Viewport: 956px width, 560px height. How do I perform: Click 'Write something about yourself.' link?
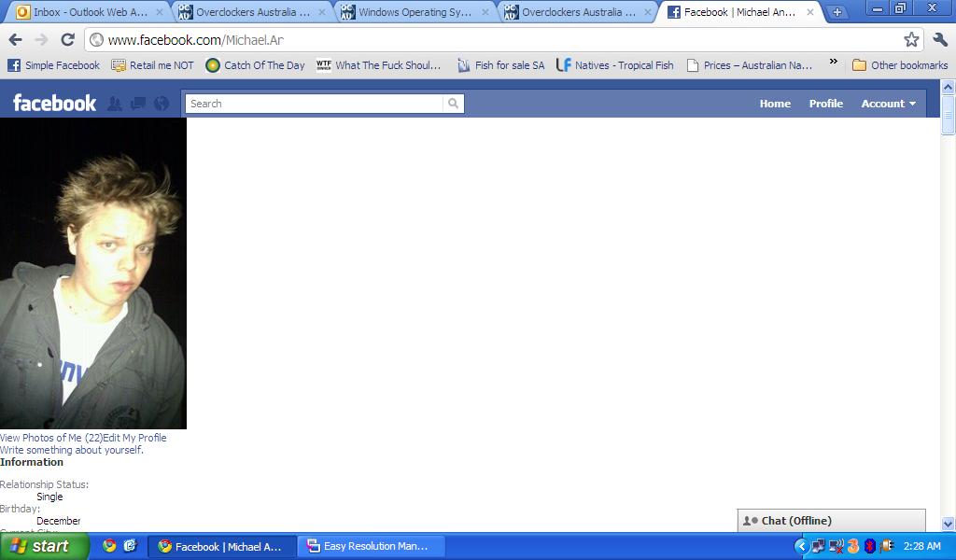point(72,450)
